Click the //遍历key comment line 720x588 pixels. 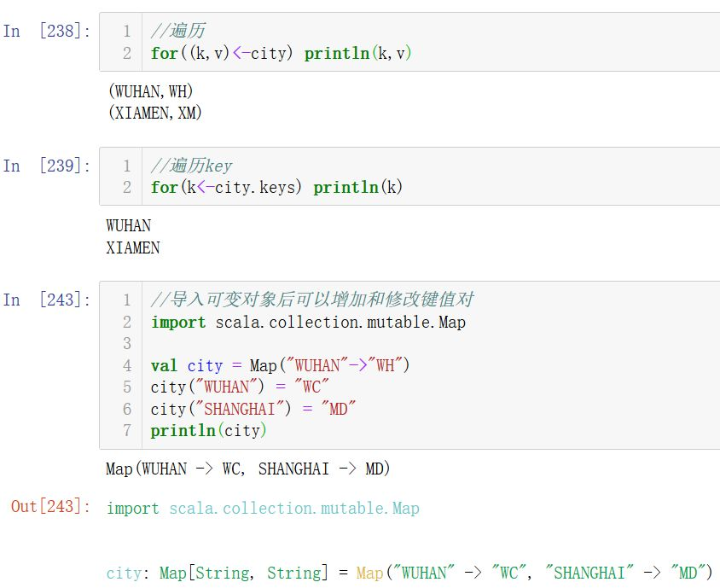191,166
